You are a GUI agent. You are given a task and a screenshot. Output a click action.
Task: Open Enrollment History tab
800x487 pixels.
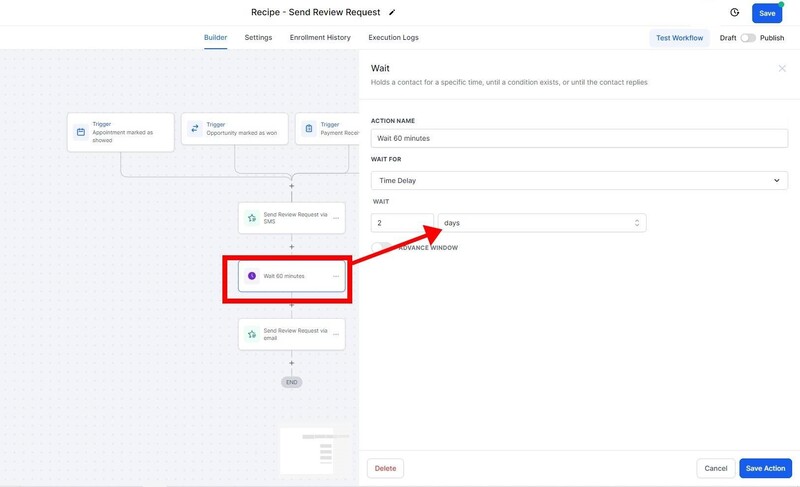[320, 37]
